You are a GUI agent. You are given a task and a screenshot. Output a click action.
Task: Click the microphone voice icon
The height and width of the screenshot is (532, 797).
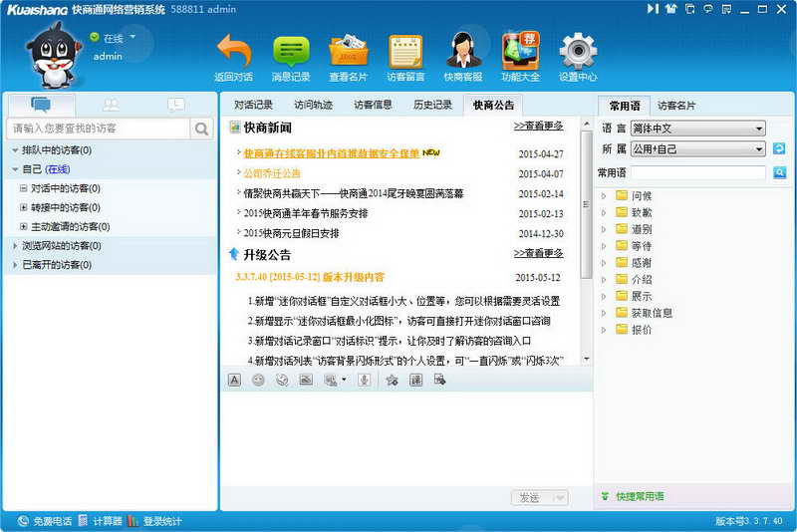pos(364,380)
